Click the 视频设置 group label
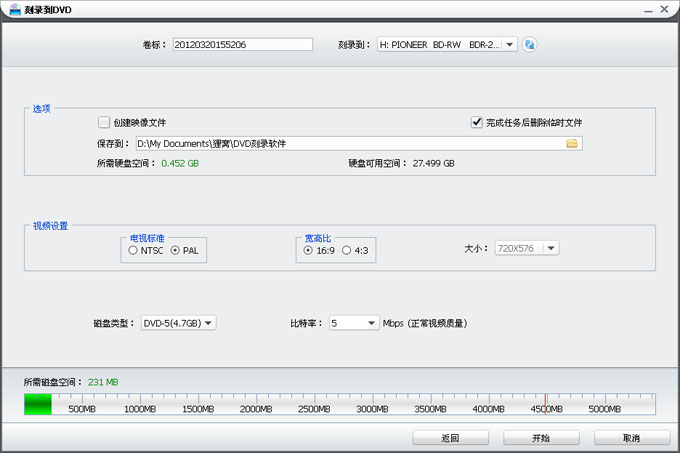Viewport: 680px width, 453px height. (50, 226)
